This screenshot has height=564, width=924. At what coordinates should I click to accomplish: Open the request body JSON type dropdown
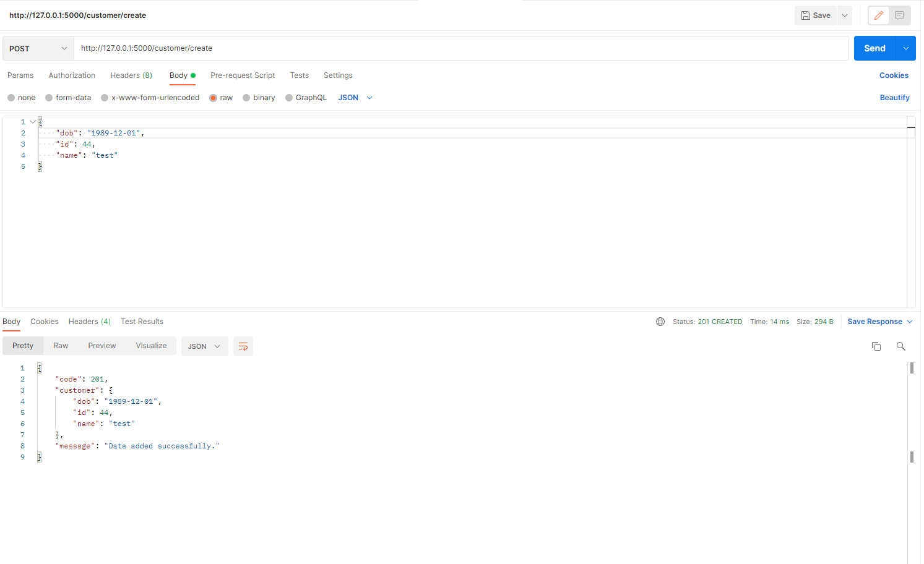point(355,98)
